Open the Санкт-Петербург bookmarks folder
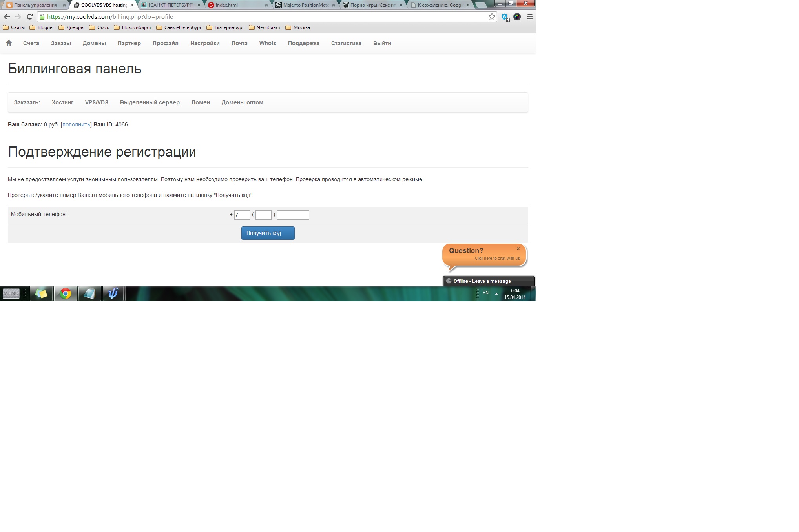Screen dimensions: 799x532 tap(179, 27)
